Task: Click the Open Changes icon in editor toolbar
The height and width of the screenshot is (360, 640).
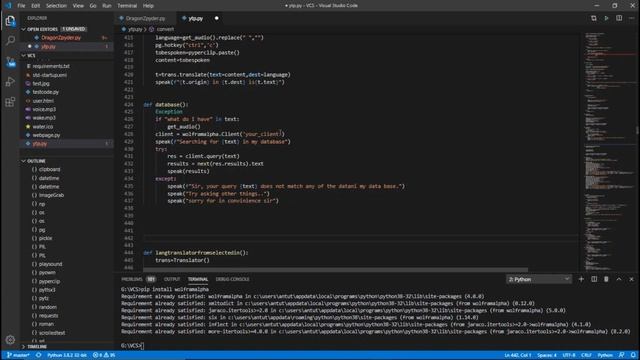Action: coord(593,18)
